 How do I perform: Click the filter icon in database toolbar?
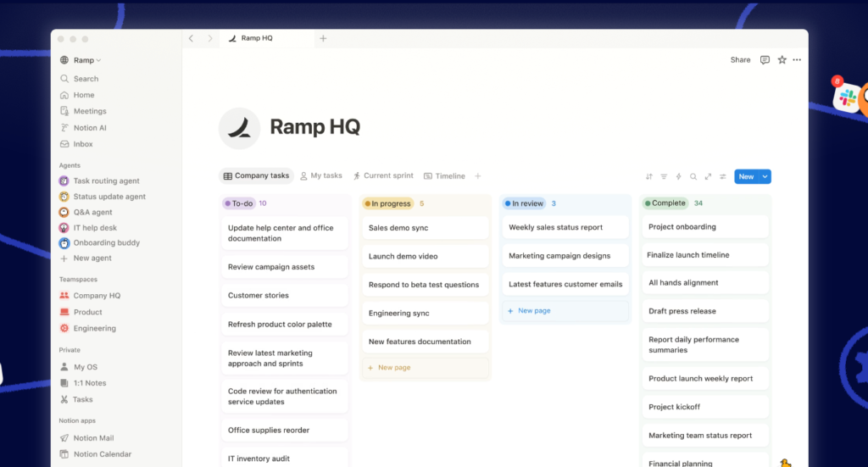[x=664, y=176]
